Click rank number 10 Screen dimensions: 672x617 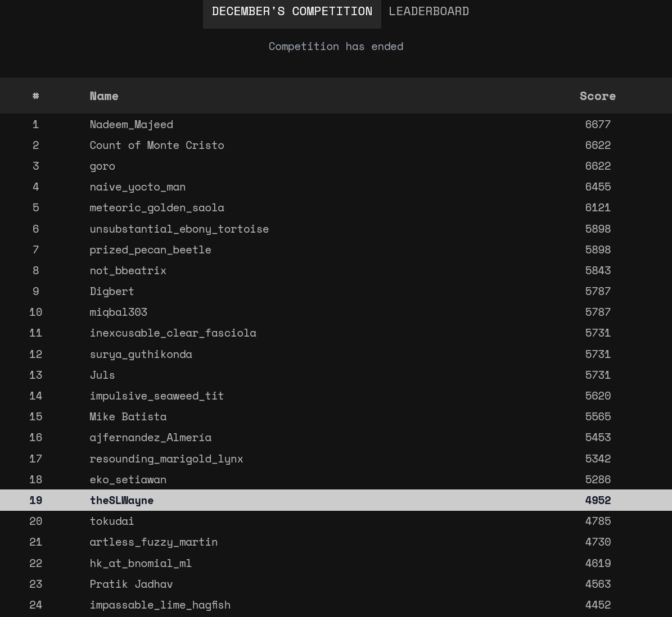point(35,312)
